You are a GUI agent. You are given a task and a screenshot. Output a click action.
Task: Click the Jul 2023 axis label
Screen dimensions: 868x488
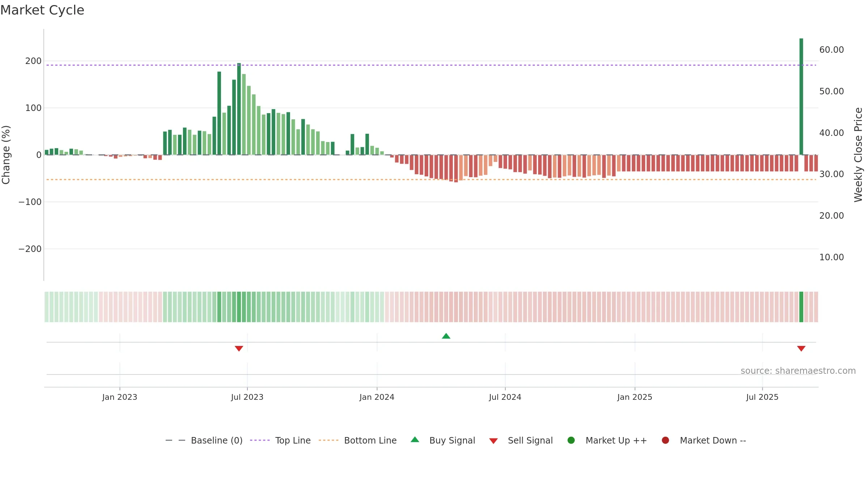pyautogui.click(x=247, y=397)
